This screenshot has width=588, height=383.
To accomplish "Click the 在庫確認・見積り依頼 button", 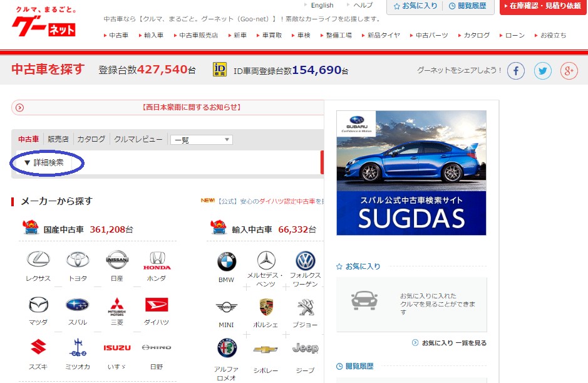I will 543,6.
